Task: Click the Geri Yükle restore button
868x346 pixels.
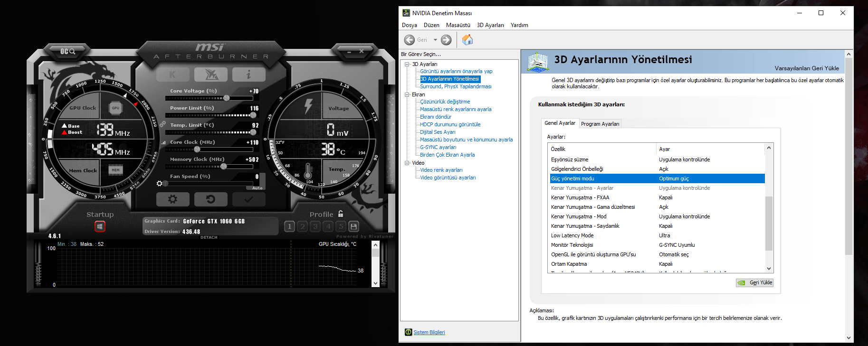Action: click(x=754, y=283)
